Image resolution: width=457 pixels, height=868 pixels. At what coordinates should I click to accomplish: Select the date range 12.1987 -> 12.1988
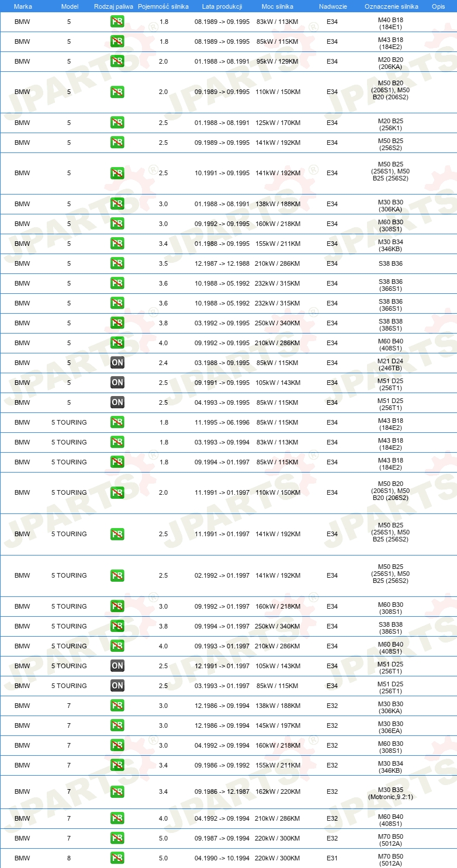pos(222,263)
